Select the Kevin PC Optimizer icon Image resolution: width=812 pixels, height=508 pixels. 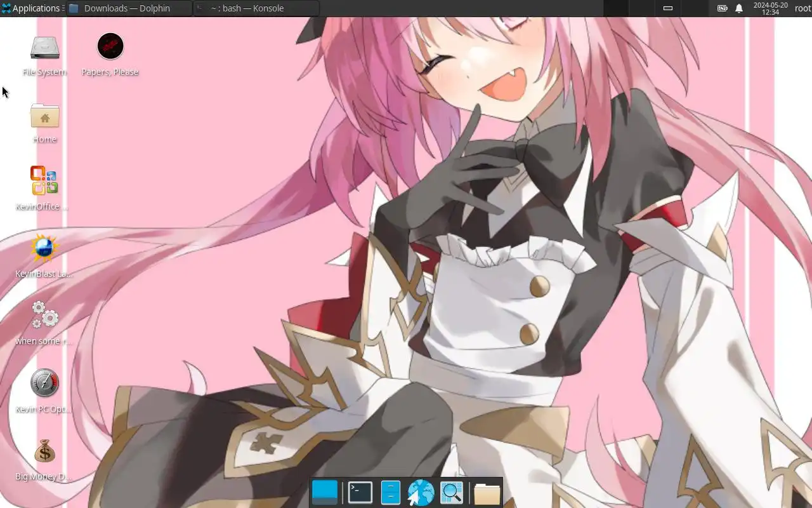pyautogui.click(x=44, y=391)
